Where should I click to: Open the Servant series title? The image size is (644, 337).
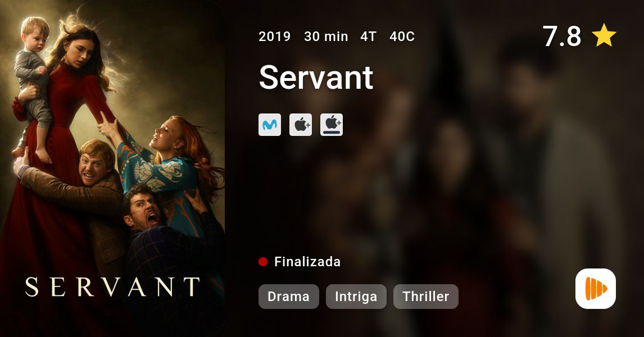click(x=316, y=77)
